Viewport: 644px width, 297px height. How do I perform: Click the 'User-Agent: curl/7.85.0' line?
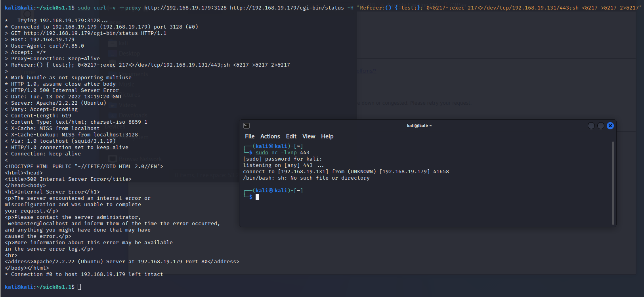[x=44, y=46]
